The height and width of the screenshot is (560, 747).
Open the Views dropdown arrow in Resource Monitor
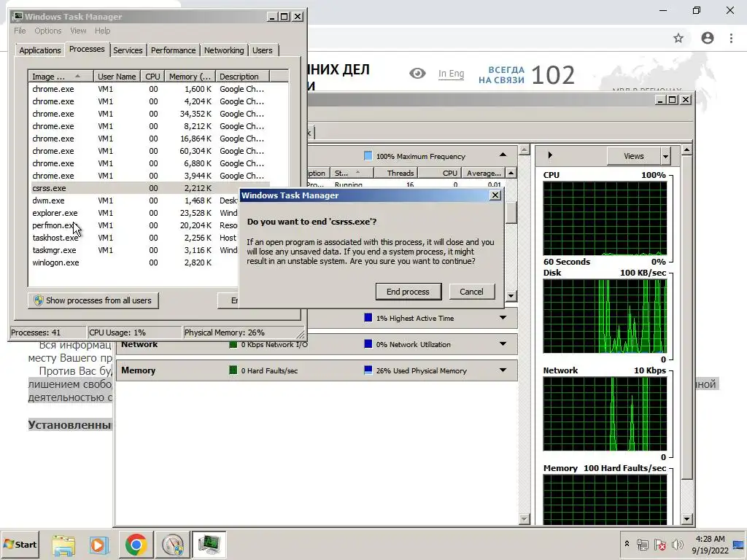[665, 156]
